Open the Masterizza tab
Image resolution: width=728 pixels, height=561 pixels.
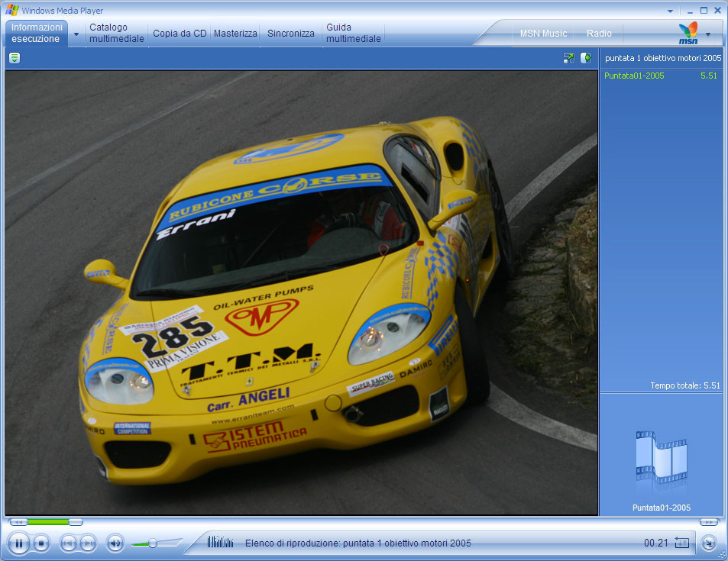235,34
